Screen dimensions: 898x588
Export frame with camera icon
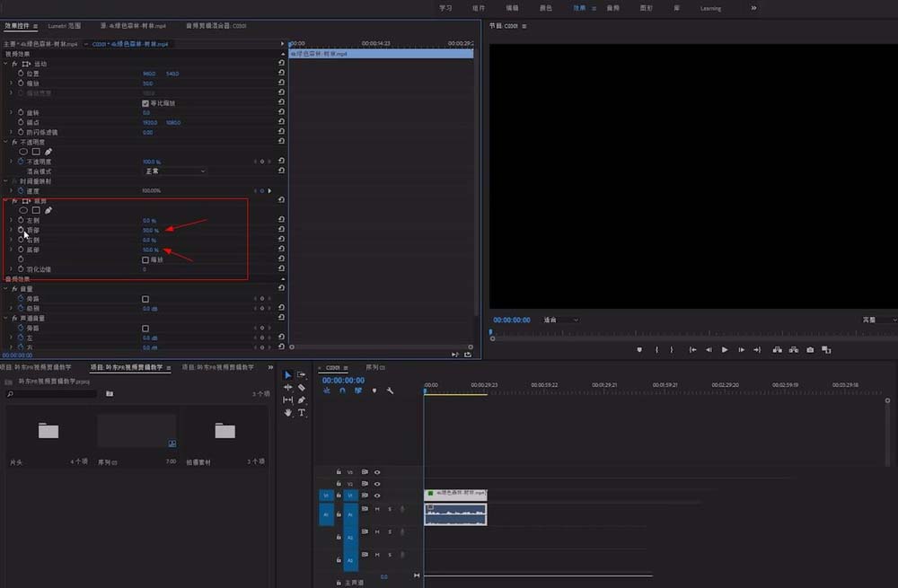pos(810,350)
